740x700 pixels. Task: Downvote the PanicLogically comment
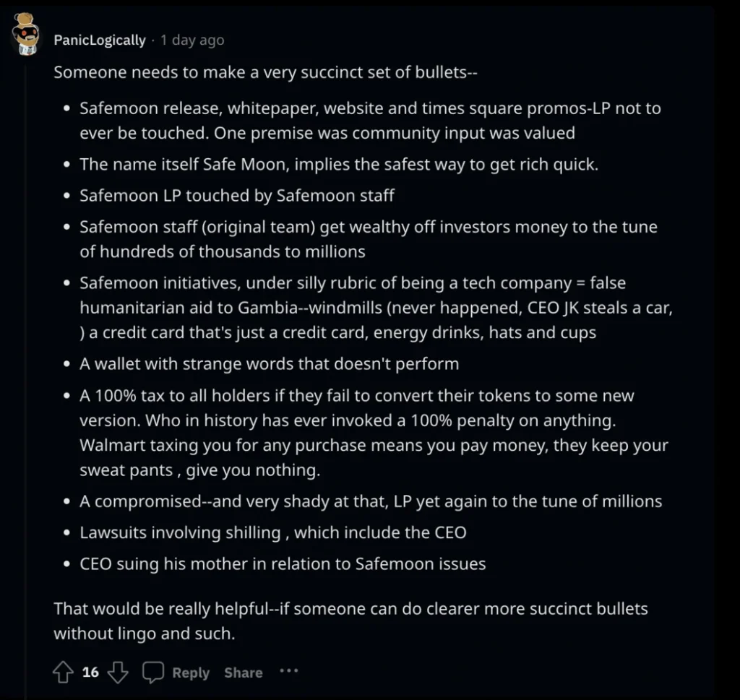click(x=118, y=673)
